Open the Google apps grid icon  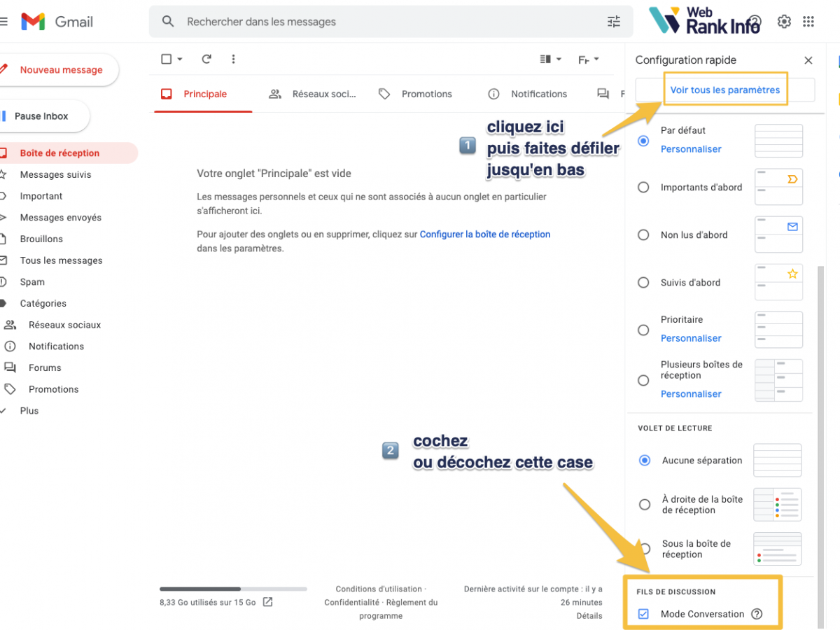coord(808,22)
